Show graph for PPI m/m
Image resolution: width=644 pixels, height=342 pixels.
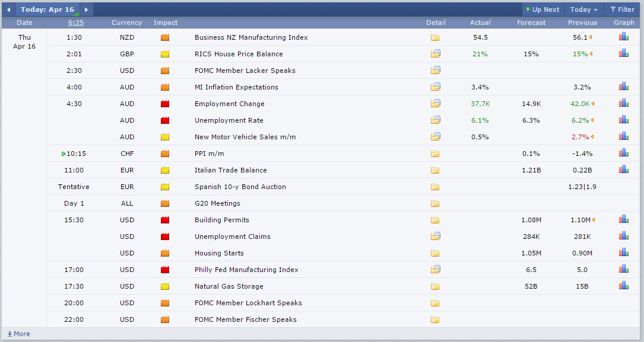[623, 153]
